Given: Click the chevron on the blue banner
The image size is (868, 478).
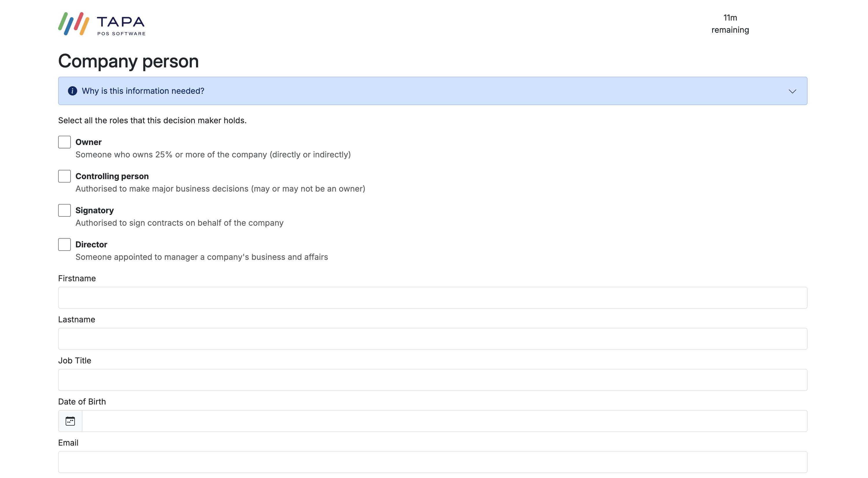Looking at the screenshot, I should click(792, 91).
